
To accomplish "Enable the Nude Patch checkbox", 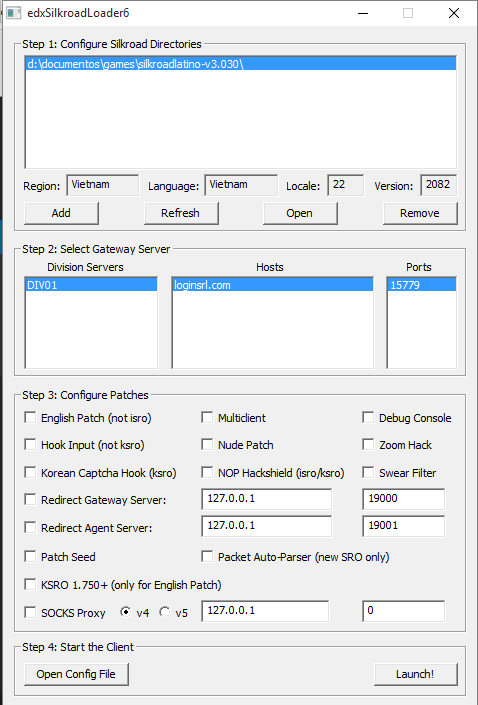I will (x=207, y=445).
